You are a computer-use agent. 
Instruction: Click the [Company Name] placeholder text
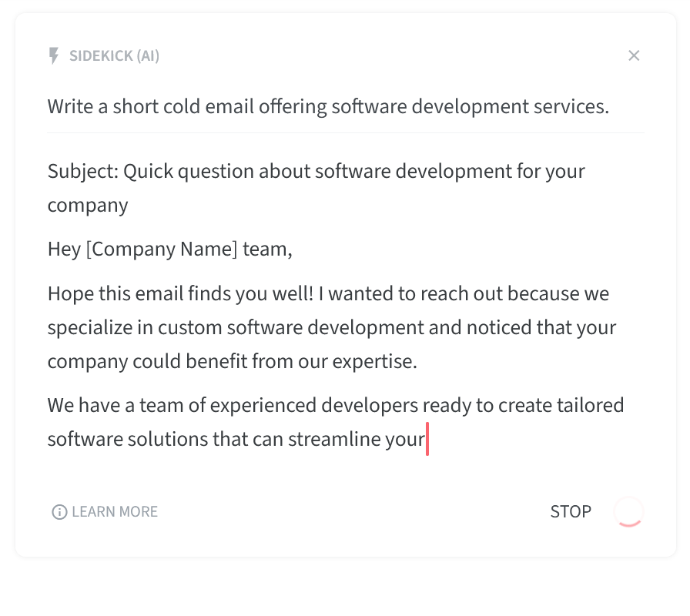162,249
